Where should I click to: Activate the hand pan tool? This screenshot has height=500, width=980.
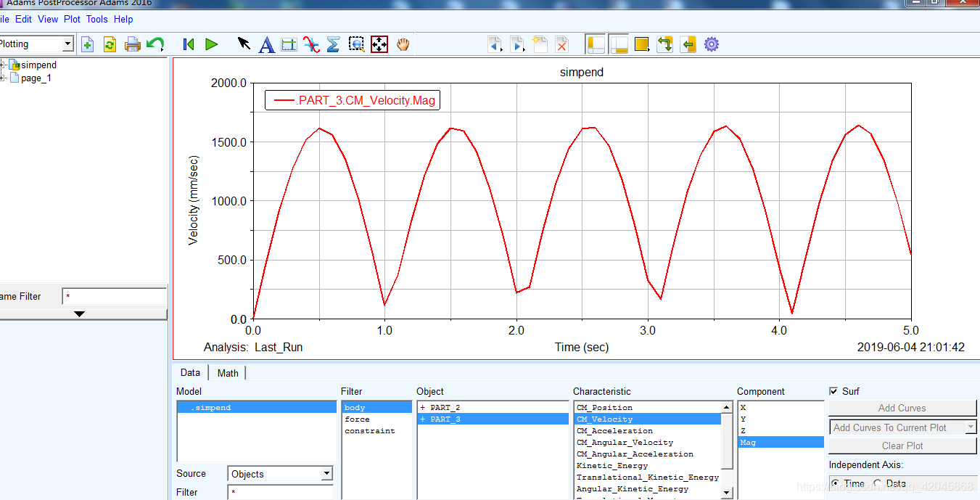[x=403, y=44]
